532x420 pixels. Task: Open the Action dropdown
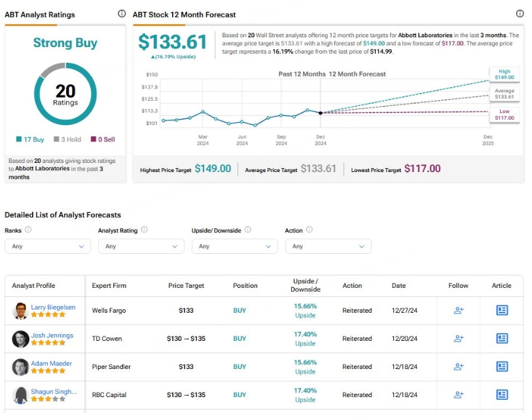pos(328,246)
